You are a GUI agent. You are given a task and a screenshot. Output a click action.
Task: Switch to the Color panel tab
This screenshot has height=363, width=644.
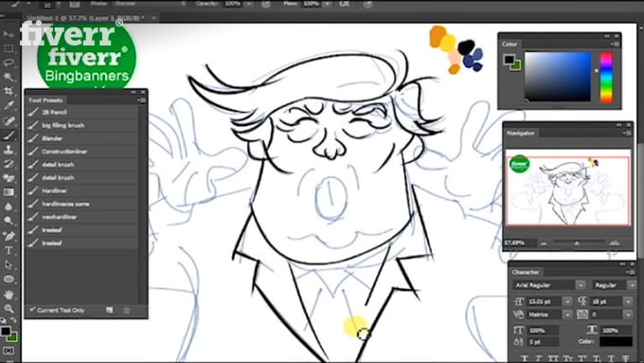pos(510,44)
